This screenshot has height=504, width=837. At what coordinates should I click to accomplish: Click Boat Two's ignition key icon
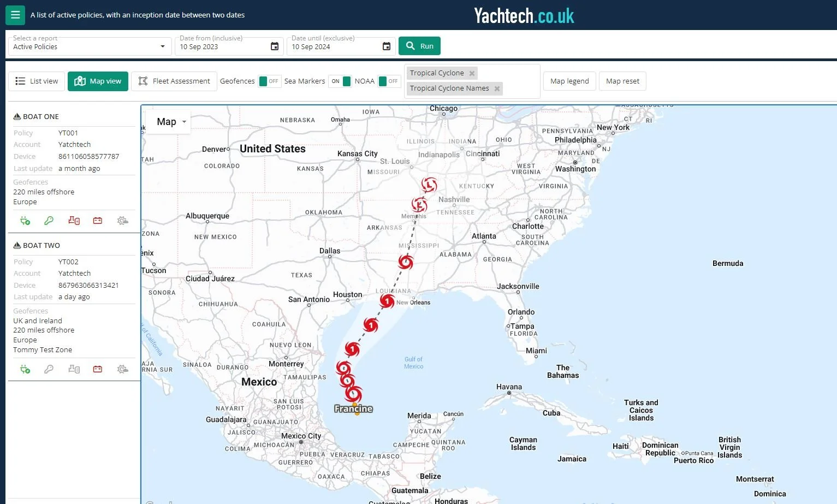(x=49, y=369)
